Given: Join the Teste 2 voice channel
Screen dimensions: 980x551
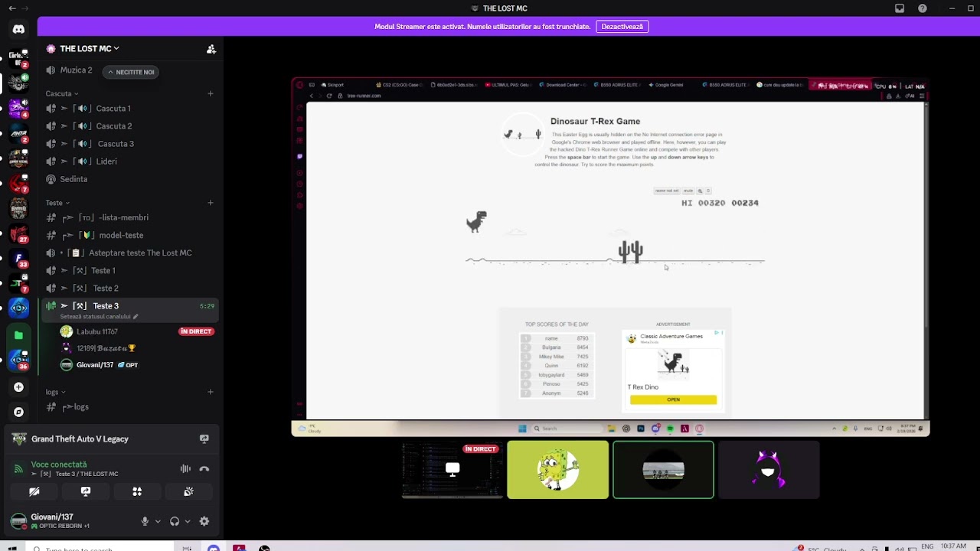Looking at the screenshot, I should (130, 288).
